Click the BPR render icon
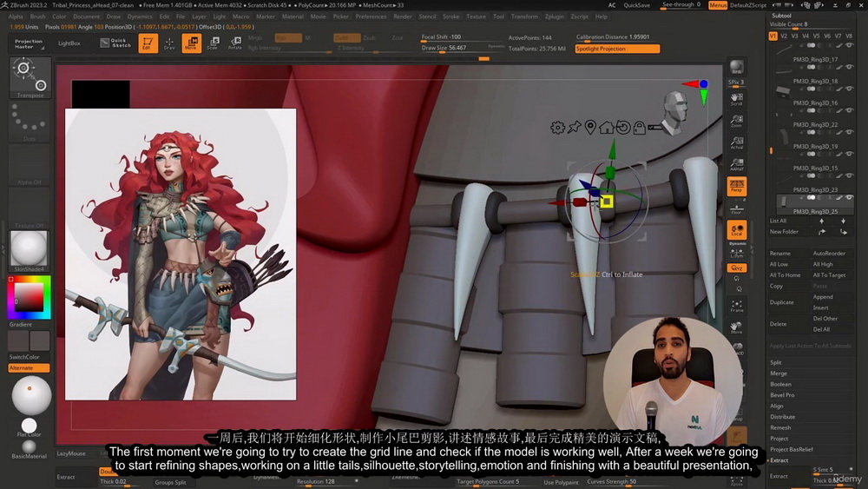 (737, 67)
